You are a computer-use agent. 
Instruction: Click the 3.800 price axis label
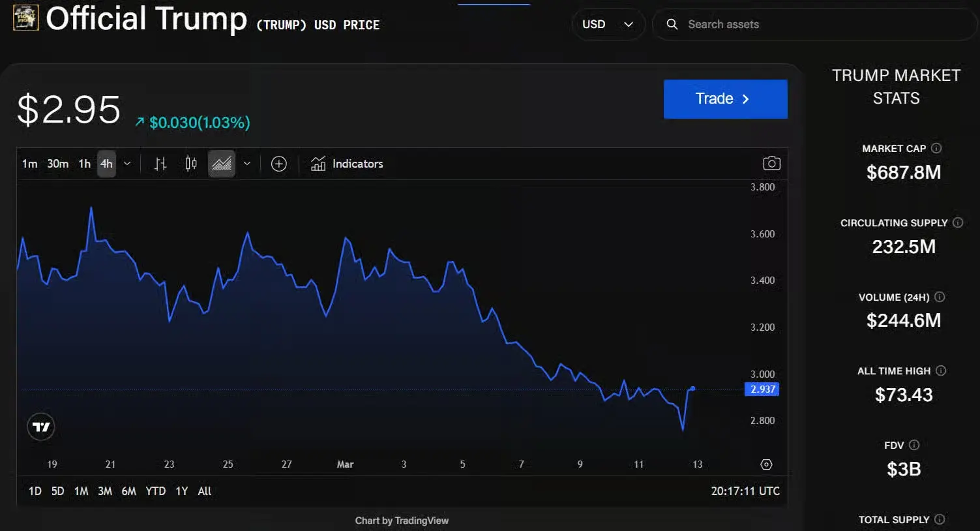pos(763,187)
